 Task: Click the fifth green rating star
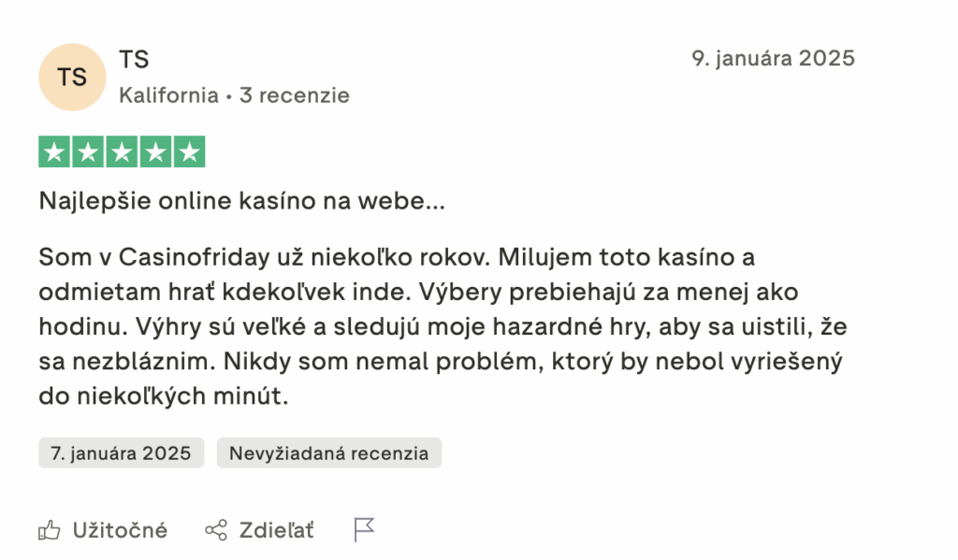(x=188, y=152)
